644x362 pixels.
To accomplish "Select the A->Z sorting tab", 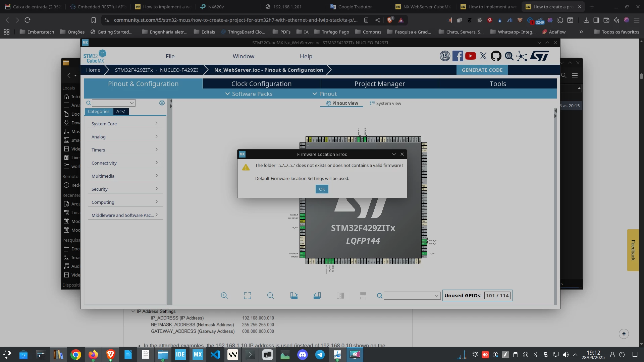I will (121, 111).
